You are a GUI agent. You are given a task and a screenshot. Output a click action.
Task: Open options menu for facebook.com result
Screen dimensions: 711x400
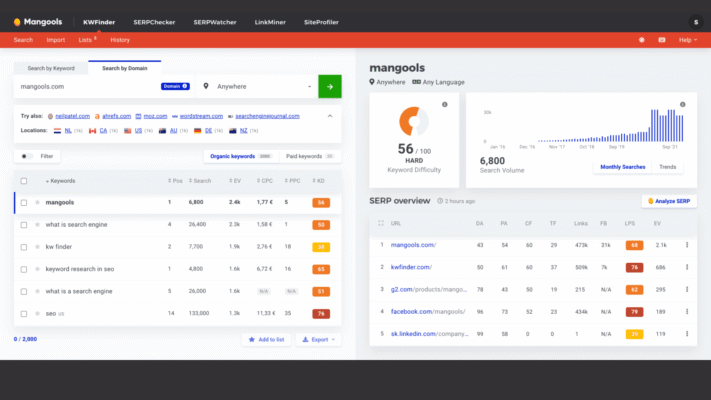[x=687, y=312]
